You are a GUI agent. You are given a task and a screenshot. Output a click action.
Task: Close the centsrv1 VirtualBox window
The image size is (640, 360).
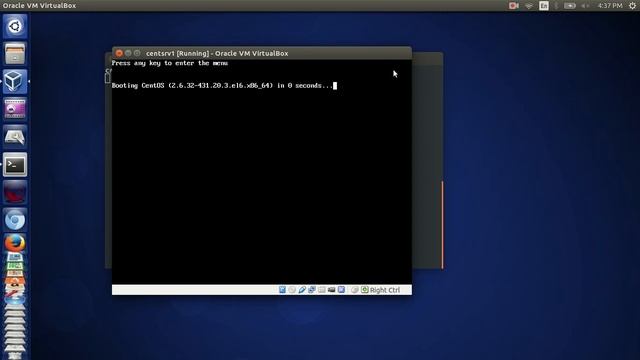click(x=119, y=53)
